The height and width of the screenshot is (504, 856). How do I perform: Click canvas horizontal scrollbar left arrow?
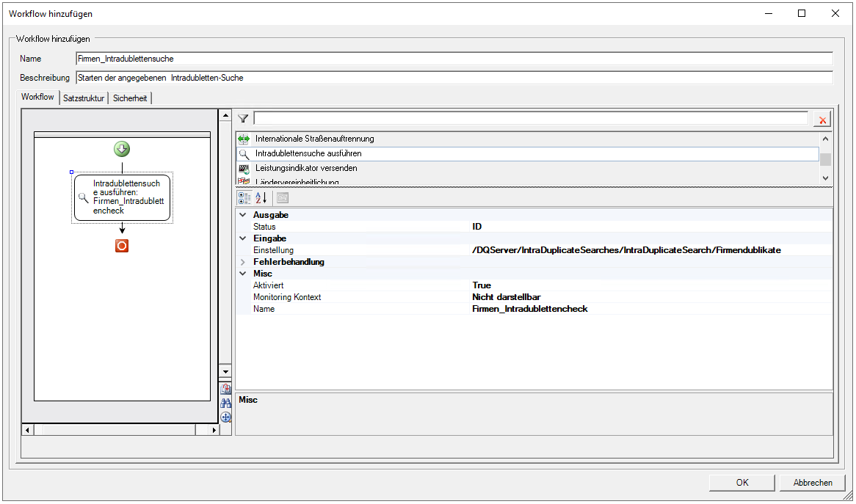click(x=28, y=430)
